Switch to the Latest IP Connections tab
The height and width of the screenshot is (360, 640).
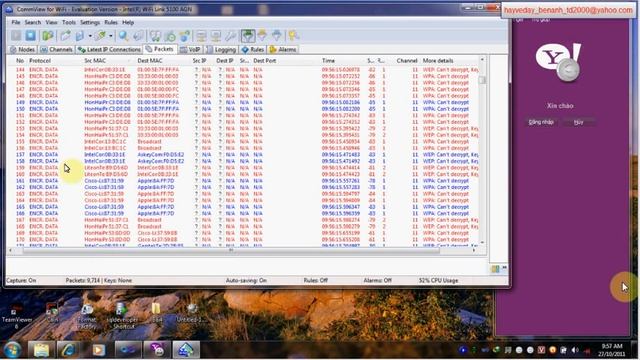109,49
